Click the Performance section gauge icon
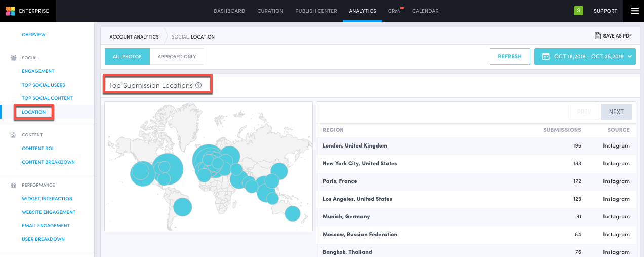The height and width of the screenshot is (257, 644). pyautogui.click(x=13, y=185)
